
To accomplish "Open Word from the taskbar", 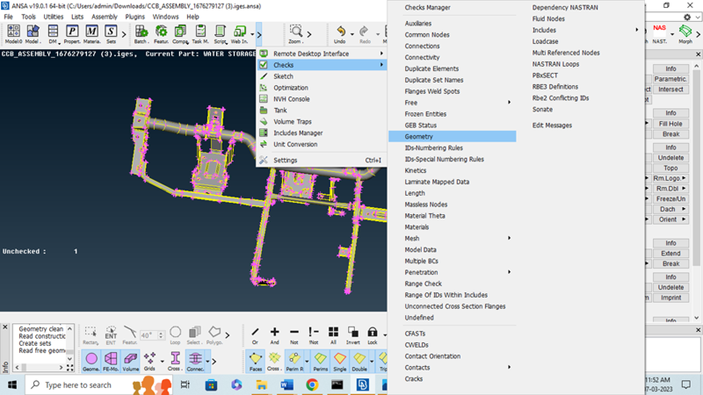I will click(x=287, y=385).
